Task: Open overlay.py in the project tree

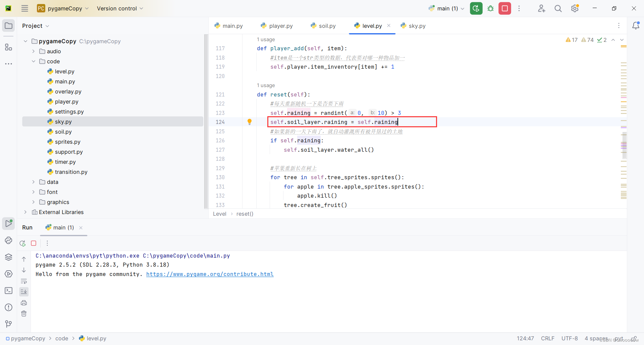Action: (68, 91)
